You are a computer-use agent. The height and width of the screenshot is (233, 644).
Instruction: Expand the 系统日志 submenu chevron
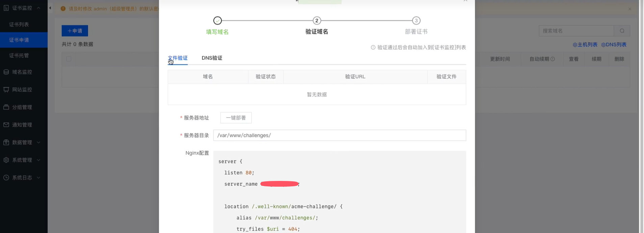[x=38, y=178]
